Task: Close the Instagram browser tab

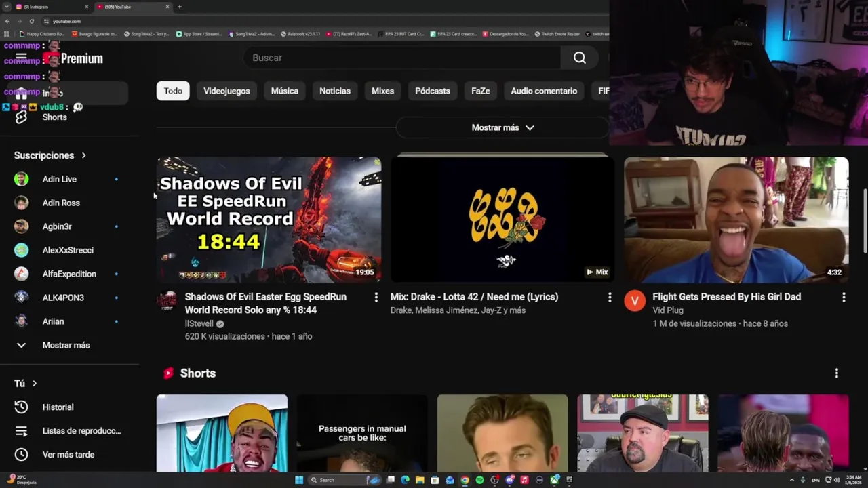Action: tap(87, 7)
